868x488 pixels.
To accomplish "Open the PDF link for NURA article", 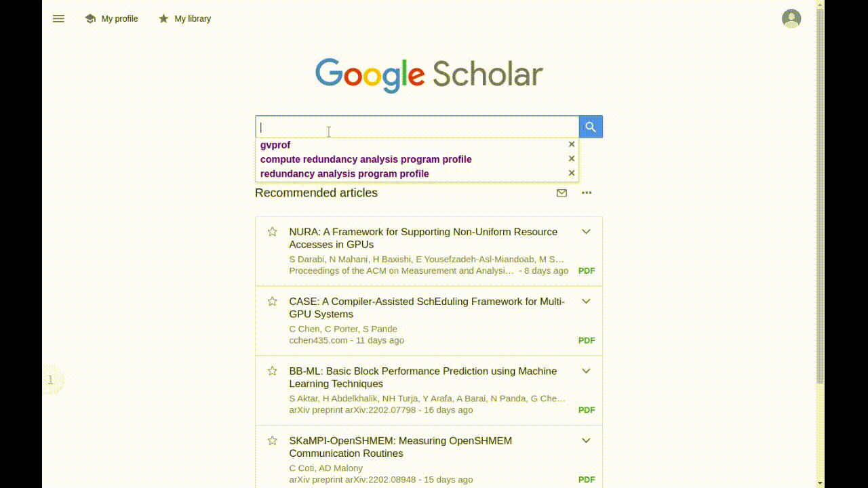I will pos(587,270).
